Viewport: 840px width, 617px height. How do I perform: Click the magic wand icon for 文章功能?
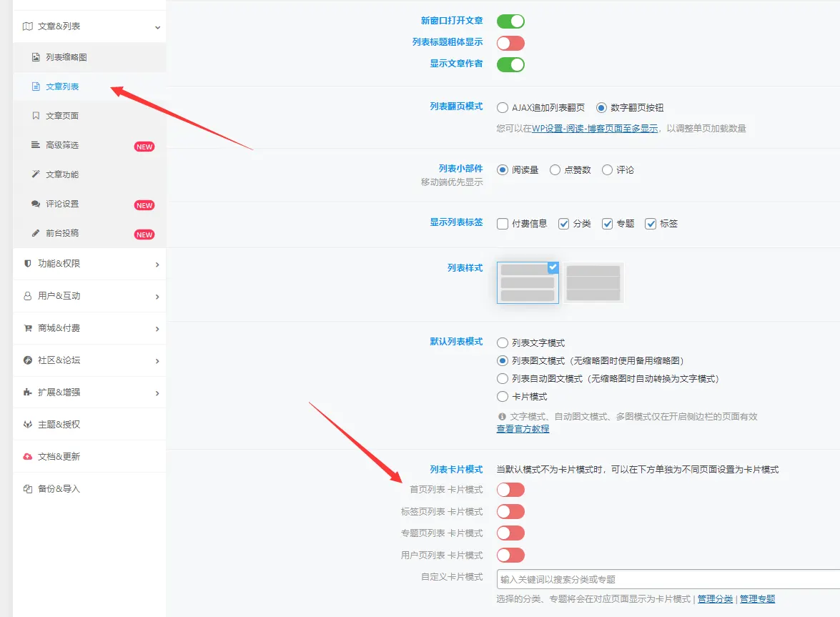[36, 174]
